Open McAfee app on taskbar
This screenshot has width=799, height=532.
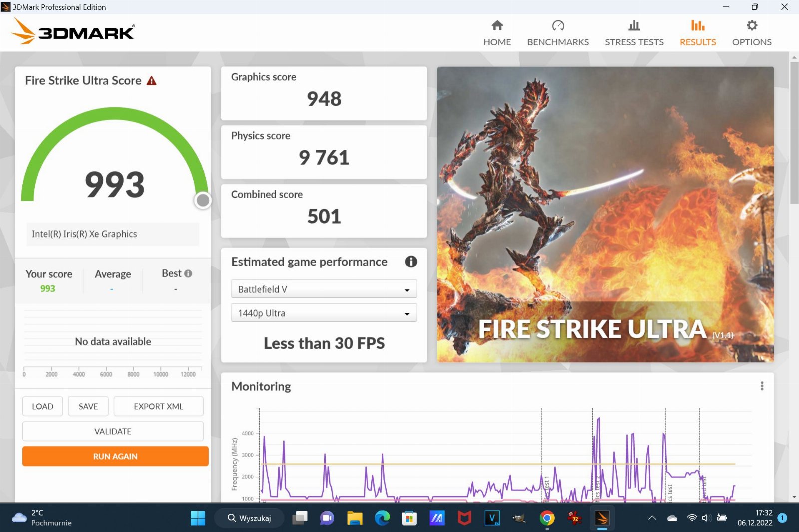click(x=464, y=518)
